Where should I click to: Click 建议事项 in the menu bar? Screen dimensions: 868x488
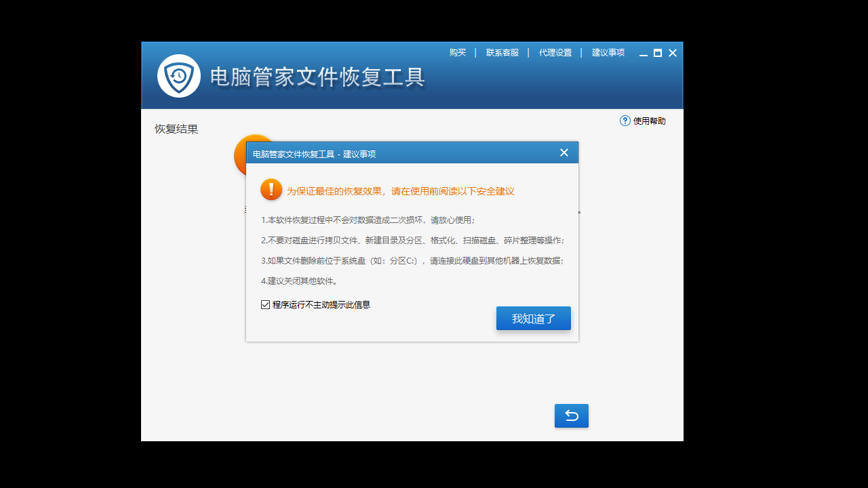point(607,52)
